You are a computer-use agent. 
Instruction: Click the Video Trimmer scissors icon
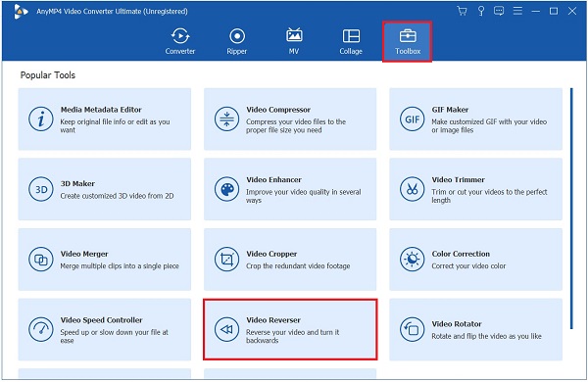point(413,189)
